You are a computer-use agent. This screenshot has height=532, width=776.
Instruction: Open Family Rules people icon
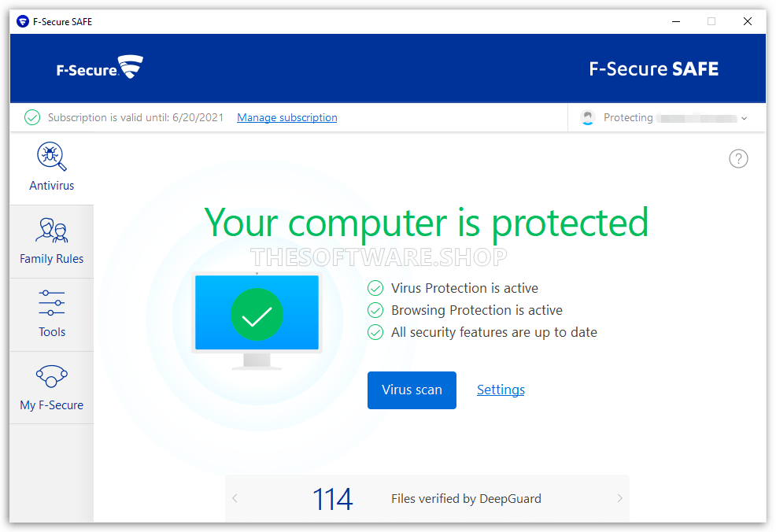(51, 230)
